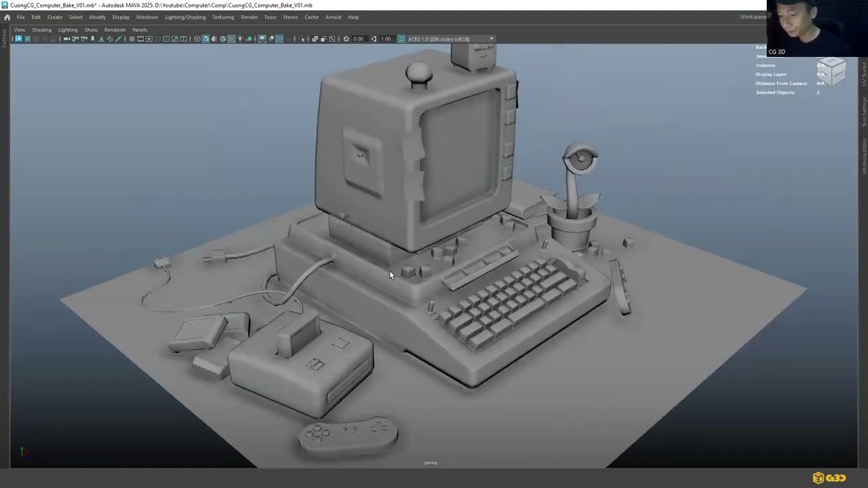Toggle color management View Transform icon
This screenshot has height=488, width=868.
[401, 39]
